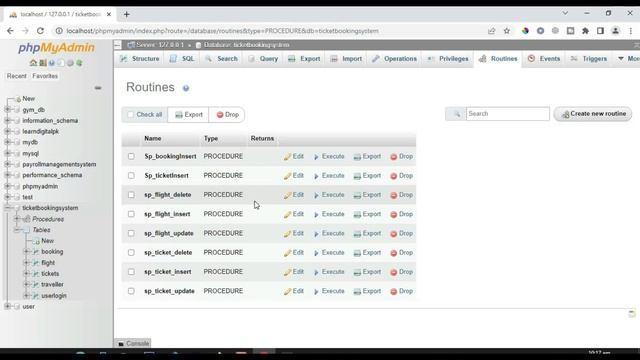Select the sp_ticket_delete row checkbox
This screenshot has height=360, width=640.
pyautogui.click(x=131, y=253)
